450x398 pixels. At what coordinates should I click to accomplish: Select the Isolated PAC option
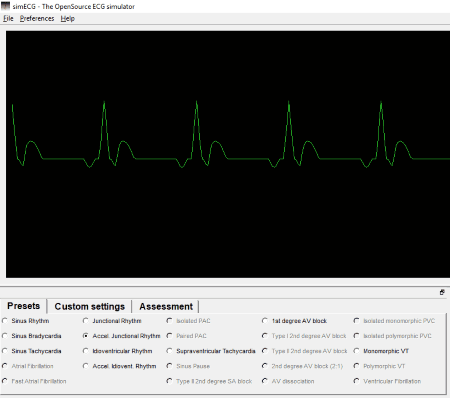(x=188, y=321)
